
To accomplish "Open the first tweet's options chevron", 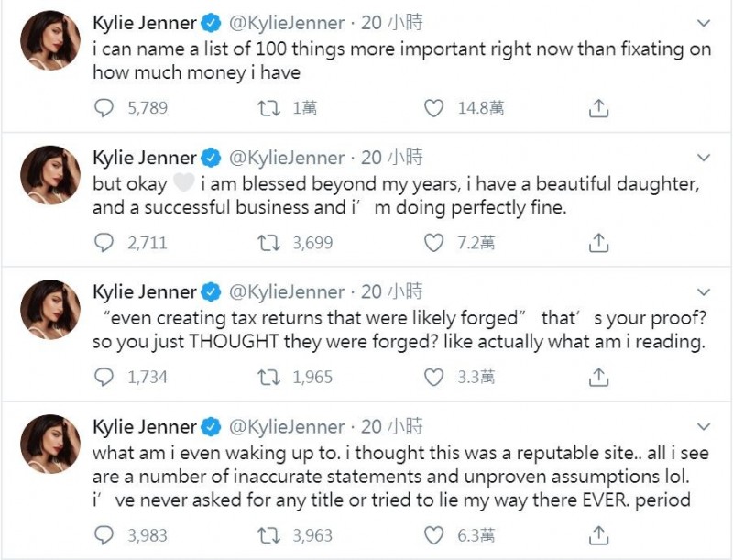I will [x=704, y=23].
